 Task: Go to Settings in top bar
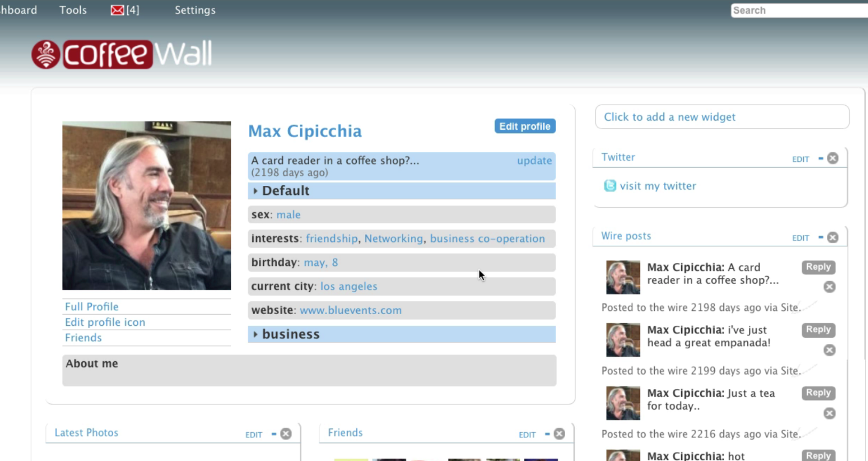195,10
